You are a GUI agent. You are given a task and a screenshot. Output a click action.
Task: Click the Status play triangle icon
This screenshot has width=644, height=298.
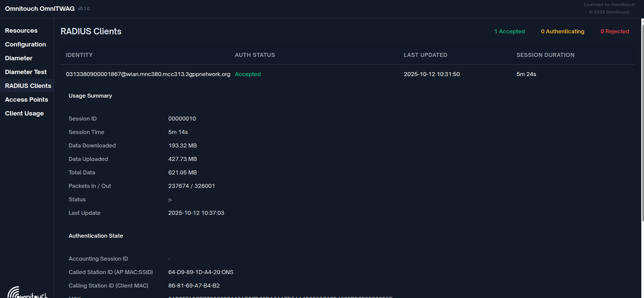coord(170,200)
